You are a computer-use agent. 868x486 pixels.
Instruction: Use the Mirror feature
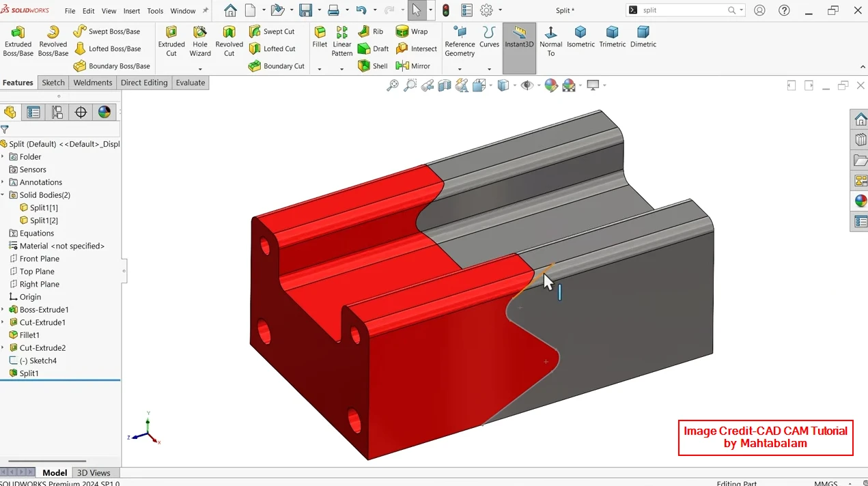coord(413,66)
